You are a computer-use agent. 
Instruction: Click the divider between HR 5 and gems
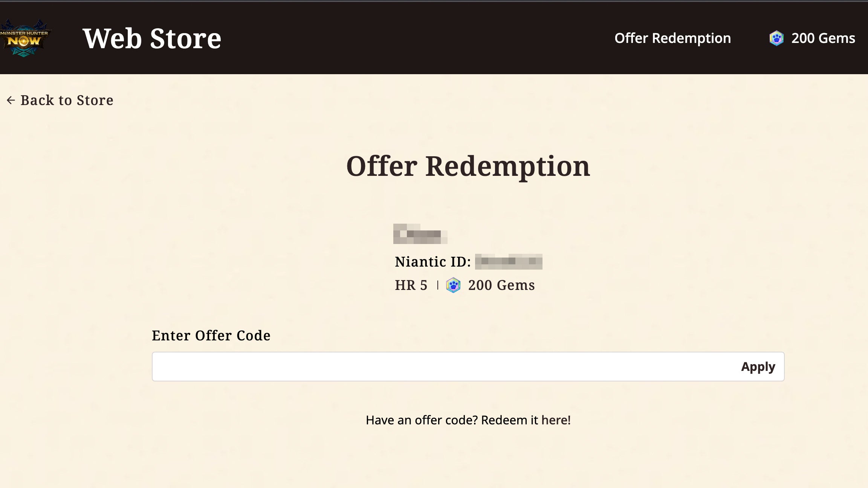pyautogui.click(x=438, y=285)
